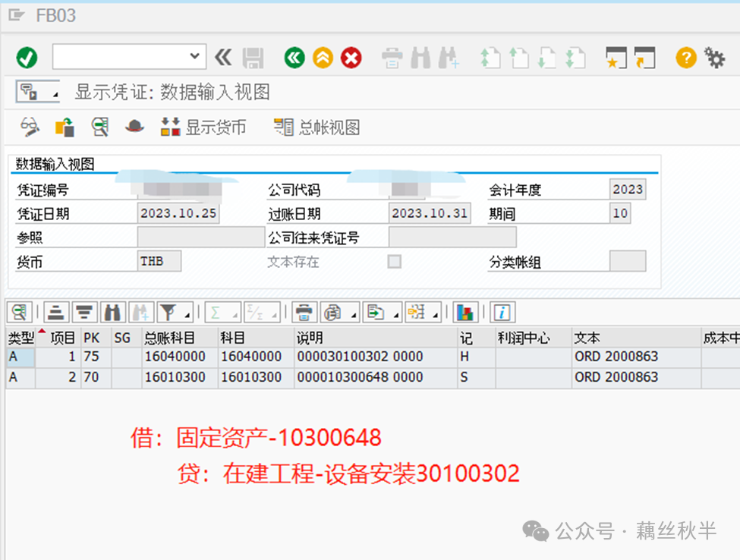
Task: Exit using the yellow up-arrow icon
Action: pyautogui.click(x=323, y=58)
